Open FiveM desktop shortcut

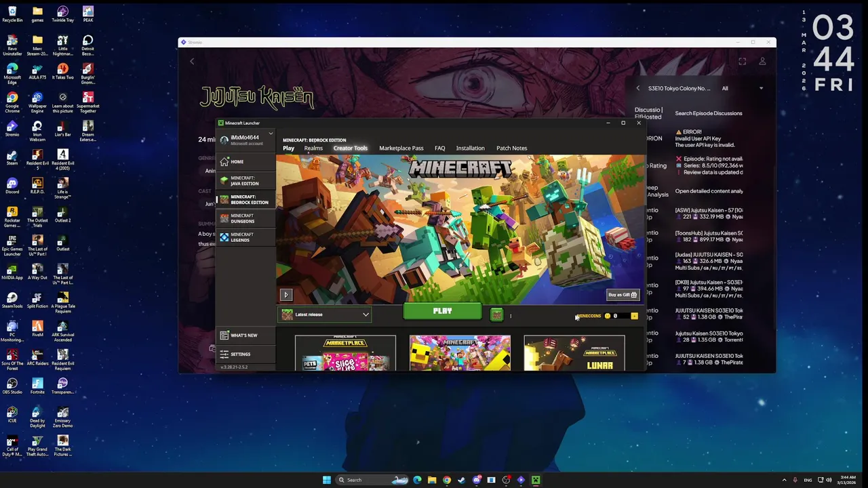coord(37,329)
